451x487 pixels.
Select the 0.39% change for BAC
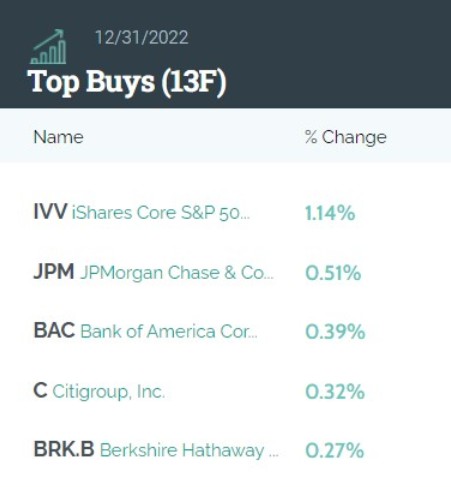pyautogui.click(x=335, y=332)
